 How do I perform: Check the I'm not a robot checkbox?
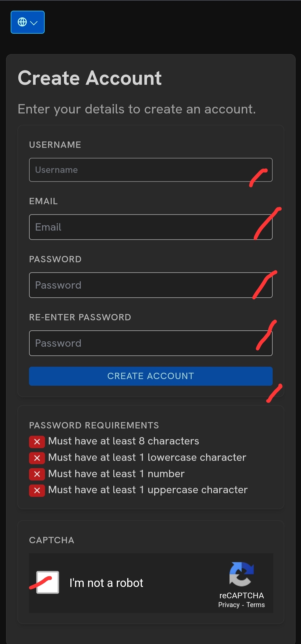48,582
